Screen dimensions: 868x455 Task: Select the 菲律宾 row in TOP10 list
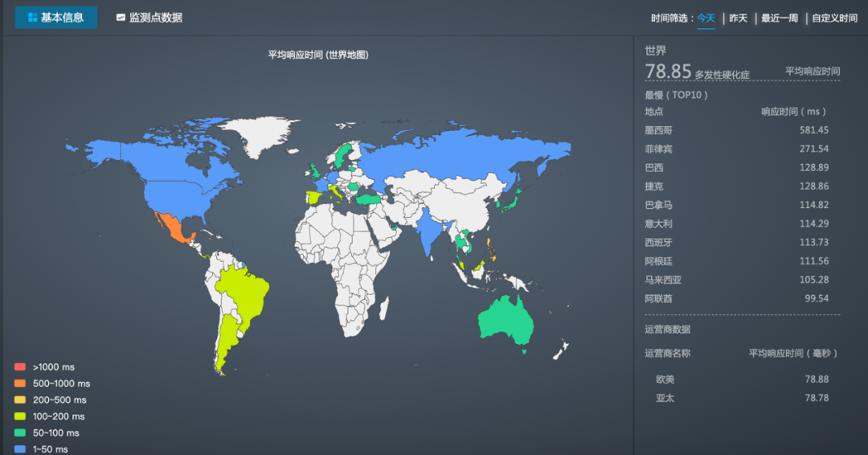click(x=737, y=149)
